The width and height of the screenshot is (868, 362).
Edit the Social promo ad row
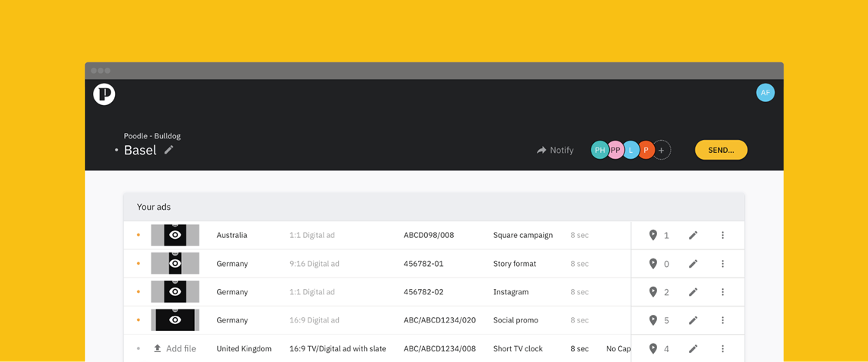[693, 320]
